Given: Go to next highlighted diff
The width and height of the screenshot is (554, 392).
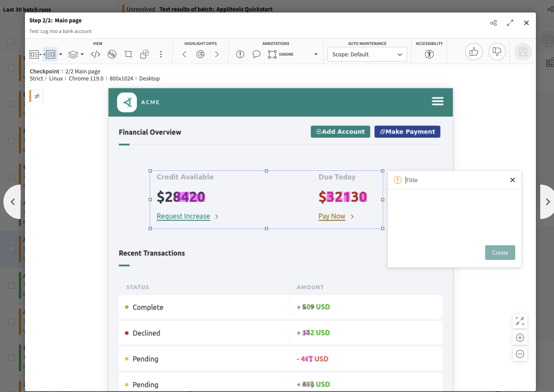Looking at the screenshot, I should click(x=217, y=54).
